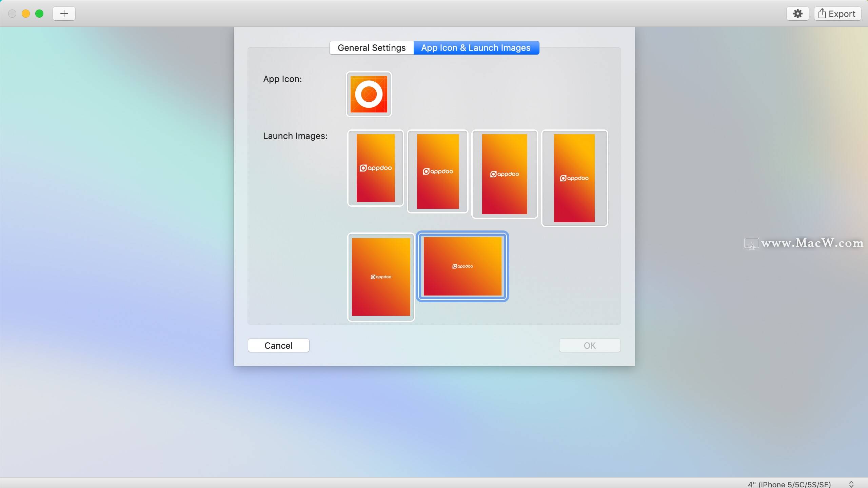Click the App Icon label
This screenshot has height=488, width=868.
click(x=282, y=79)
